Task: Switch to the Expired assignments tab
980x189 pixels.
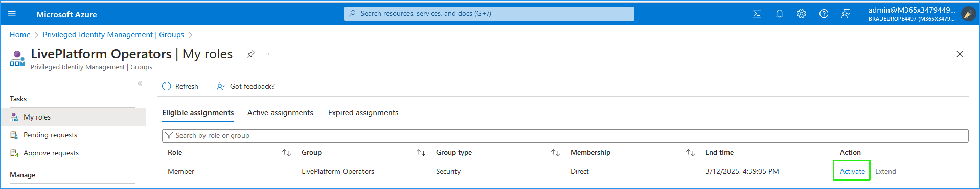Action: (363, 113)
